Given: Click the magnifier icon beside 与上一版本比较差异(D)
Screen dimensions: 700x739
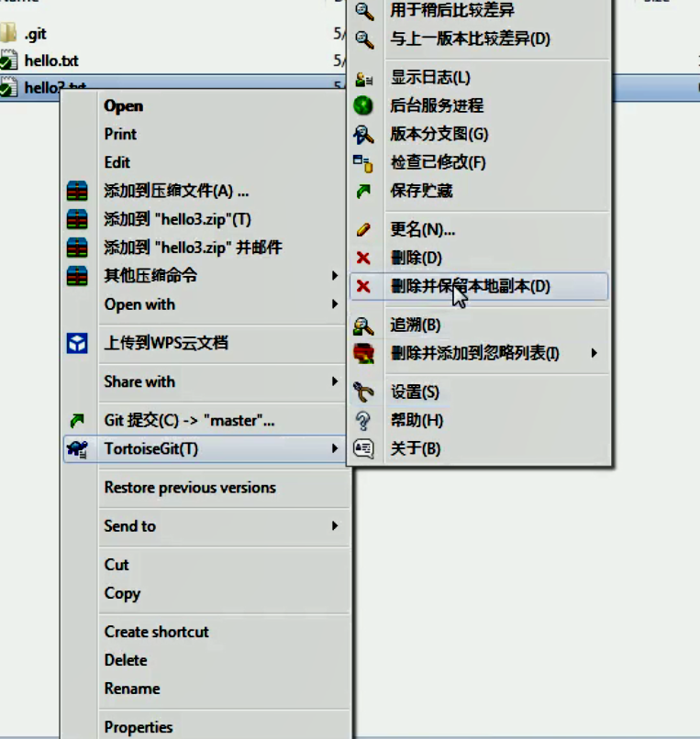Looking at the screenshot, I should point(364,39).
